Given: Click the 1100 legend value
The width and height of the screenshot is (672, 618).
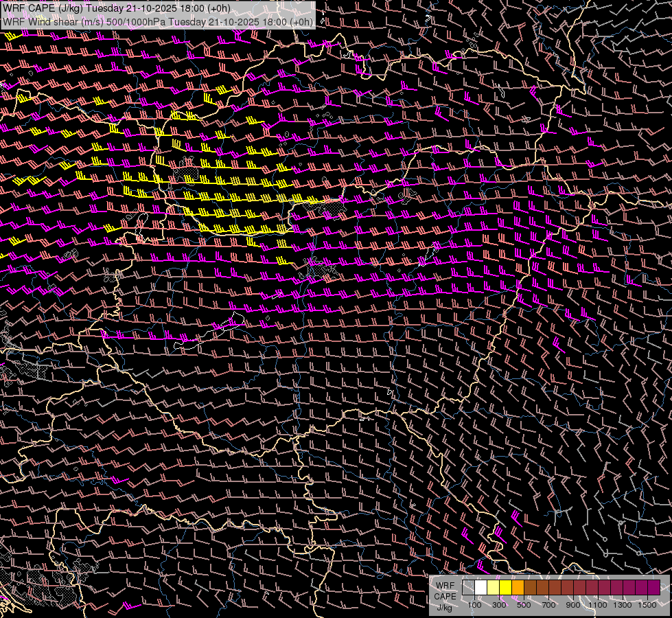Looking at the screenshot, I should (597, 605).
